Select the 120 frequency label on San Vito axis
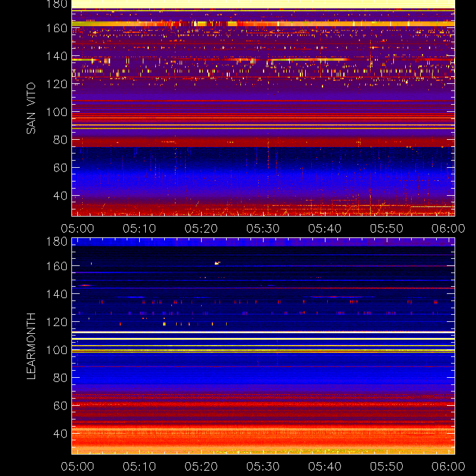 tap(57, 84)
